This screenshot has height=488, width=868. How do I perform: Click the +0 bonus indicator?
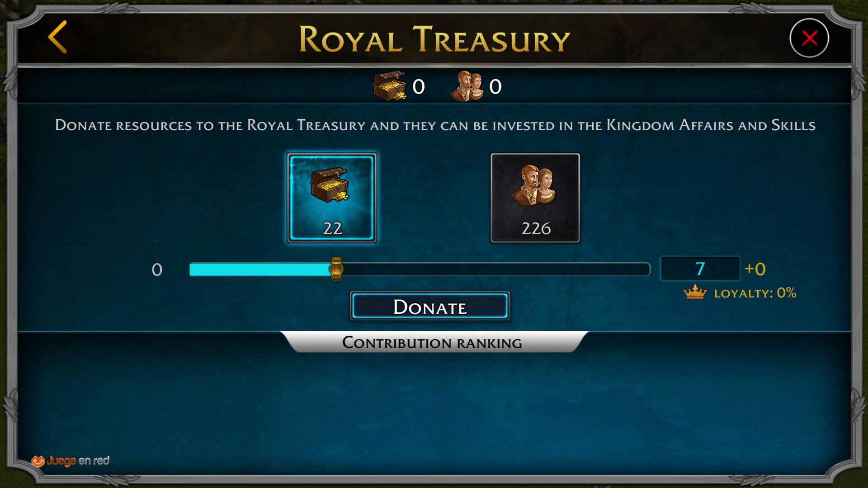[x=755, y=269]
